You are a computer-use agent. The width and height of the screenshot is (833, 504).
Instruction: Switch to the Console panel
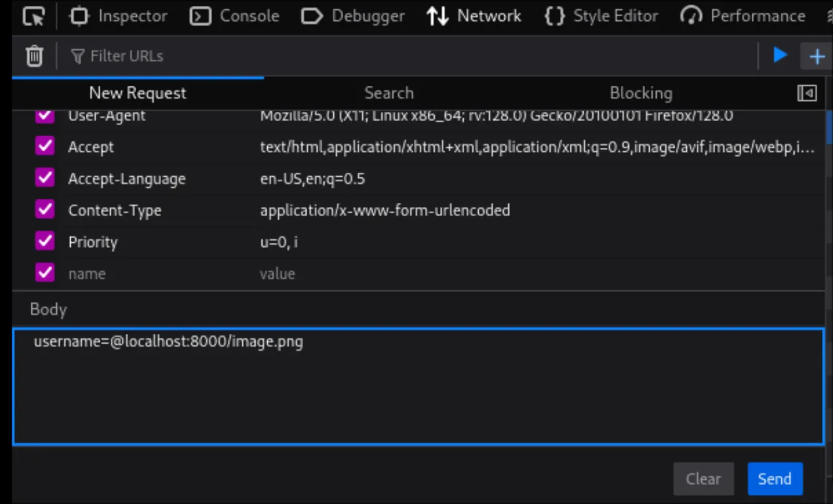(234, 16)
